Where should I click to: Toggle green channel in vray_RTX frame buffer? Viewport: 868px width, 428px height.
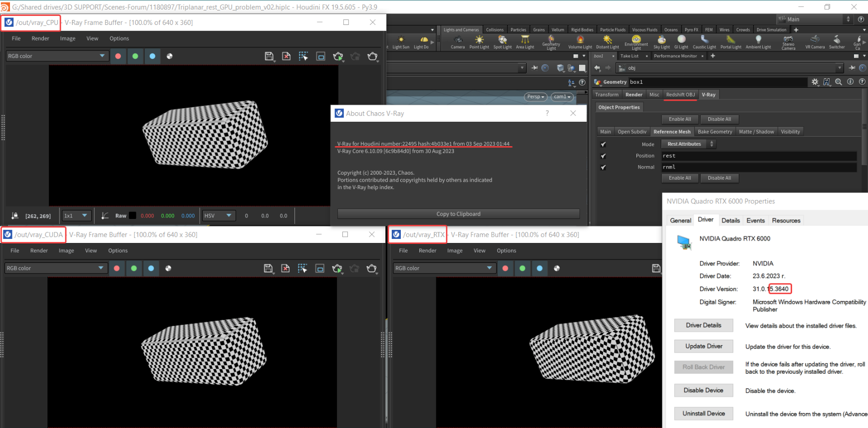(x=523, y=268)
